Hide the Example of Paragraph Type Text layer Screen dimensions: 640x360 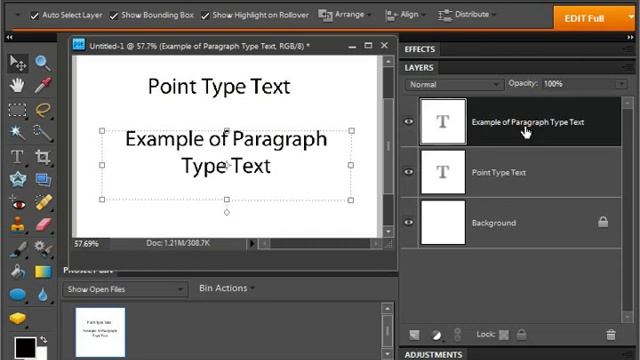tap(409, 122)
